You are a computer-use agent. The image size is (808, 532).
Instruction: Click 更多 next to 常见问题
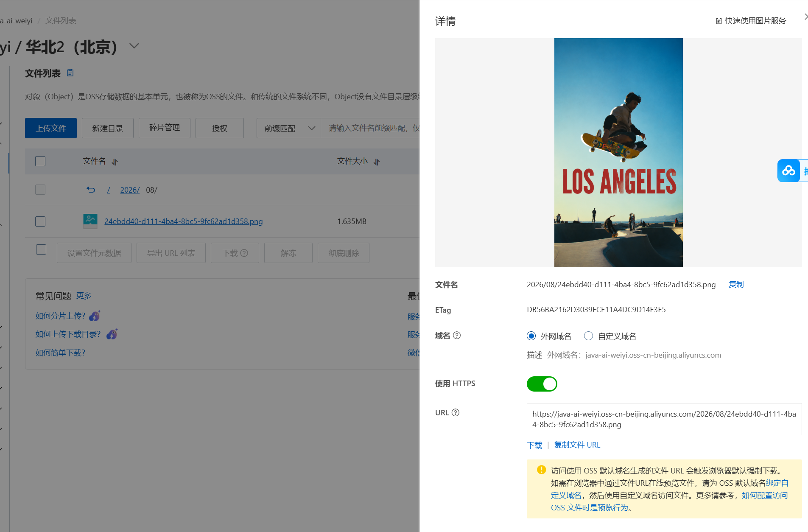[84, 296]
